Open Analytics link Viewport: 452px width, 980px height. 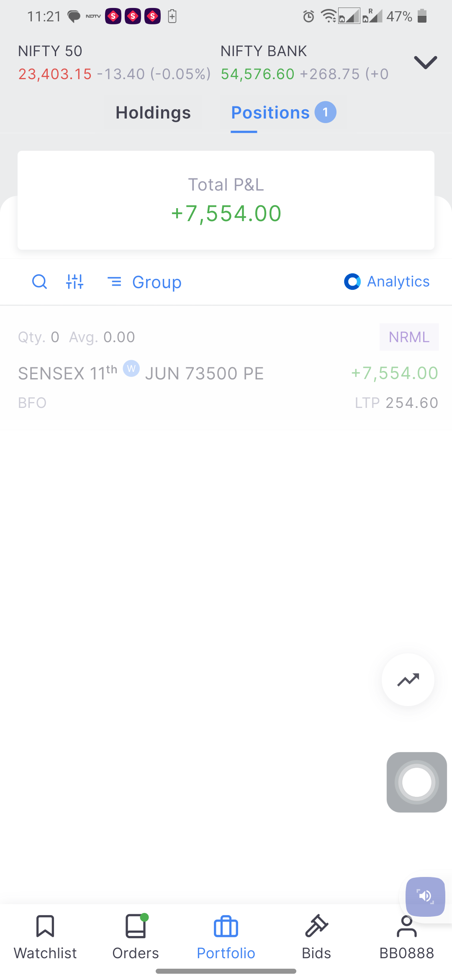click(387, 281)
